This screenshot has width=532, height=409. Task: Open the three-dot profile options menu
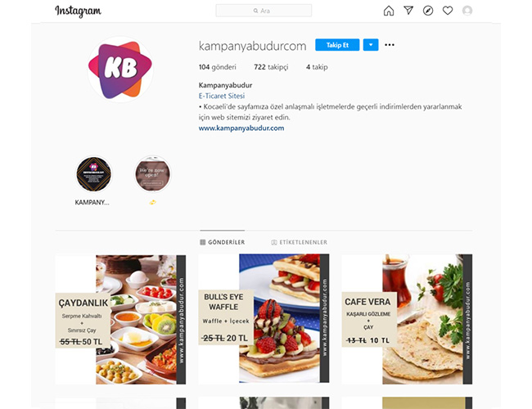coord(390,45)
